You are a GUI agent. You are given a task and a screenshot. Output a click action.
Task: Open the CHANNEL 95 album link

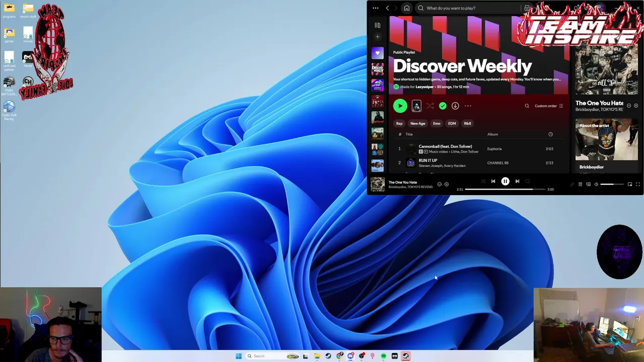pyautogui.click(x=498, y=163)
